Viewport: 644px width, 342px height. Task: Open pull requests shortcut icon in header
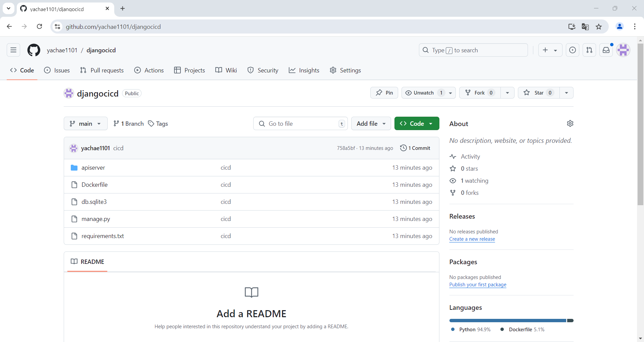click(589, 50)
